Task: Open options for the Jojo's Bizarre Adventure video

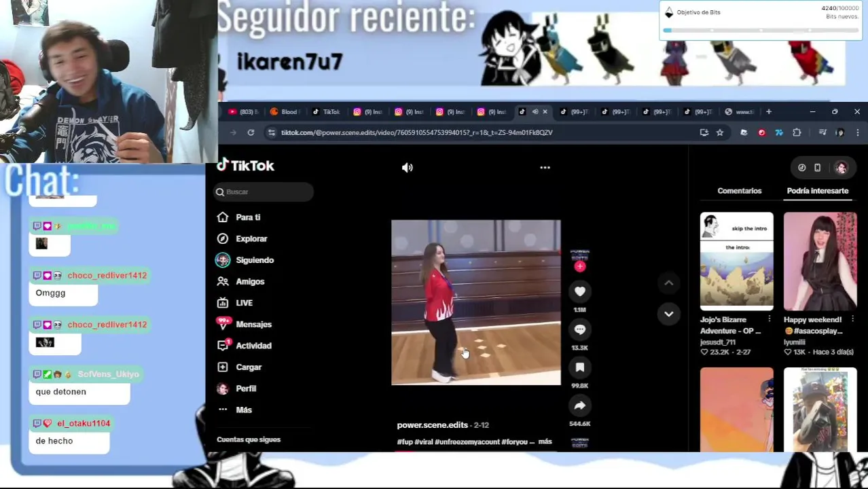Action: 769,319
